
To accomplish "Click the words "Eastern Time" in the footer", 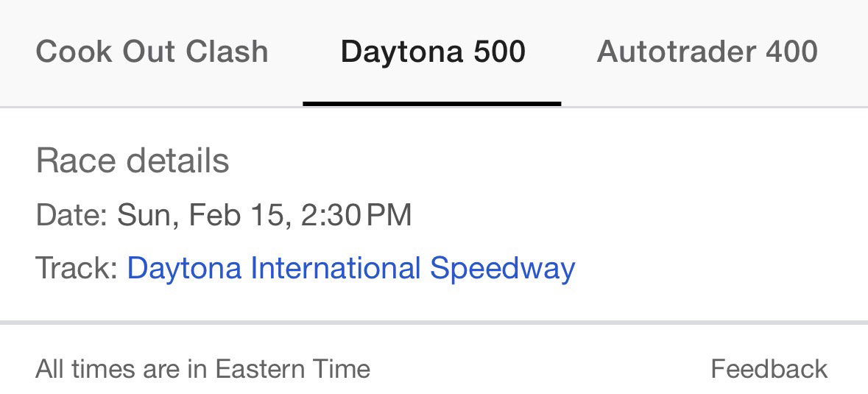I will [292, 368].
